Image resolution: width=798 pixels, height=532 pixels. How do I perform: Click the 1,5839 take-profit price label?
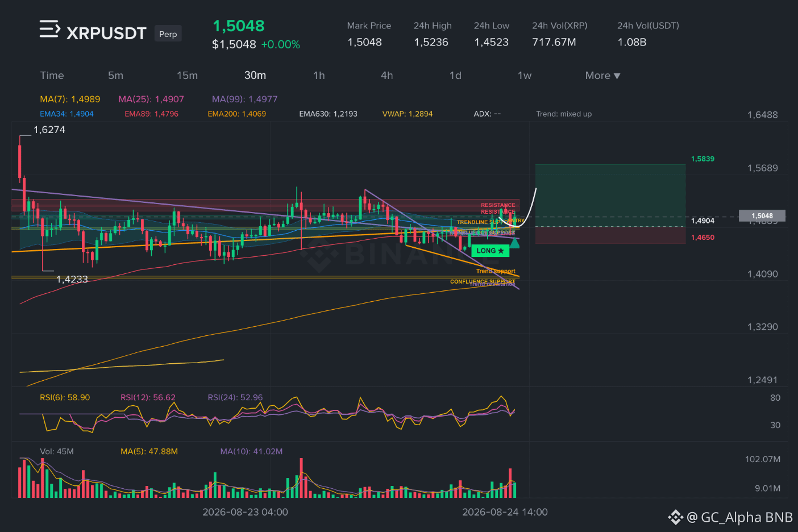coord(703,159)
